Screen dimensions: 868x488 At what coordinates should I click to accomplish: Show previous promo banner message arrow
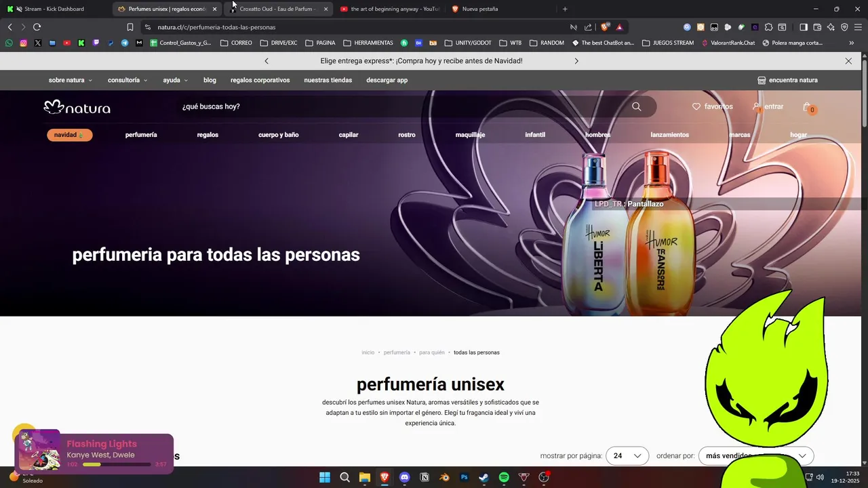267,61
